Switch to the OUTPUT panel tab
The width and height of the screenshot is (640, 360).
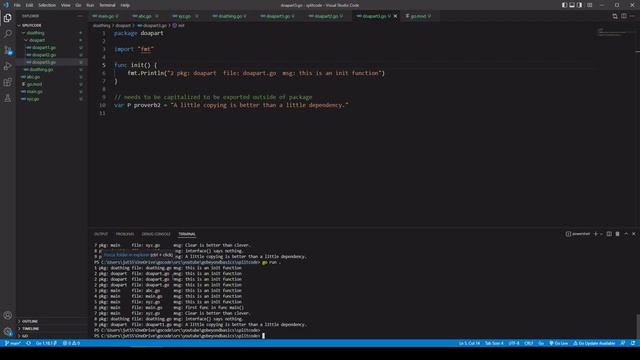101,234
